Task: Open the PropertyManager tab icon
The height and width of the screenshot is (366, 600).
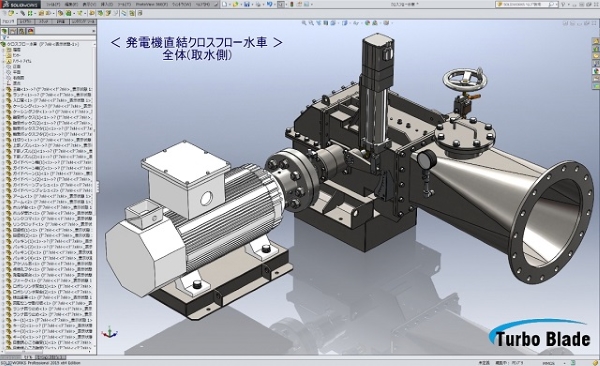Action: pyautogui.click(x=13, y=31)
